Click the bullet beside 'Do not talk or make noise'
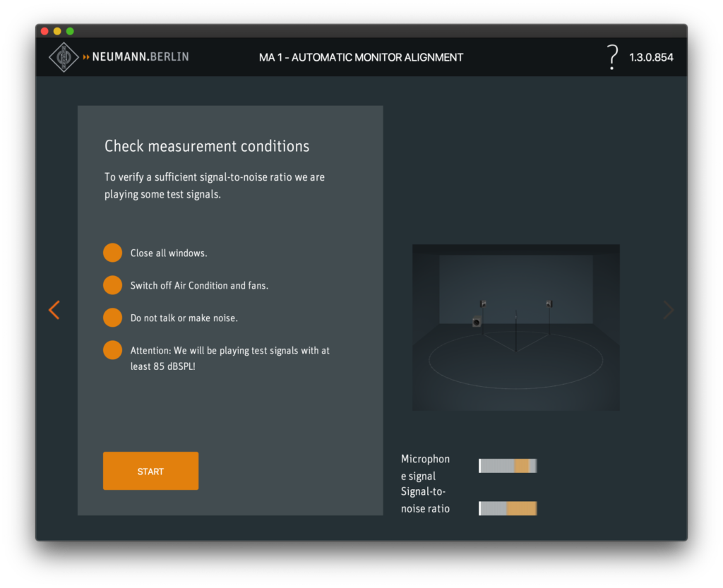The width and height of the screenshot is (723, 588). (x=112, y=318)
